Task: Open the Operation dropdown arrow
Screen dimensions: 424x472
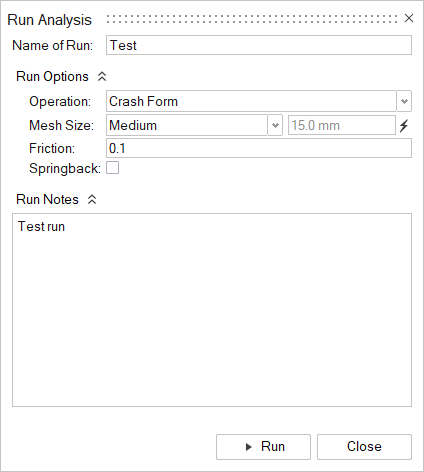Action: click(x=404, y=101)
